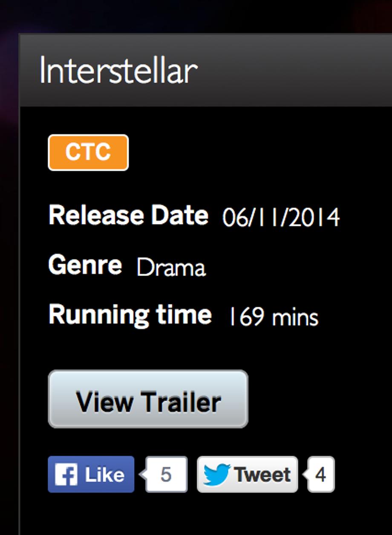Image resolution: width=392 pixels, height=535 pixels.
Task: Click the 169 mins running time value
Action: click(274, 317)
